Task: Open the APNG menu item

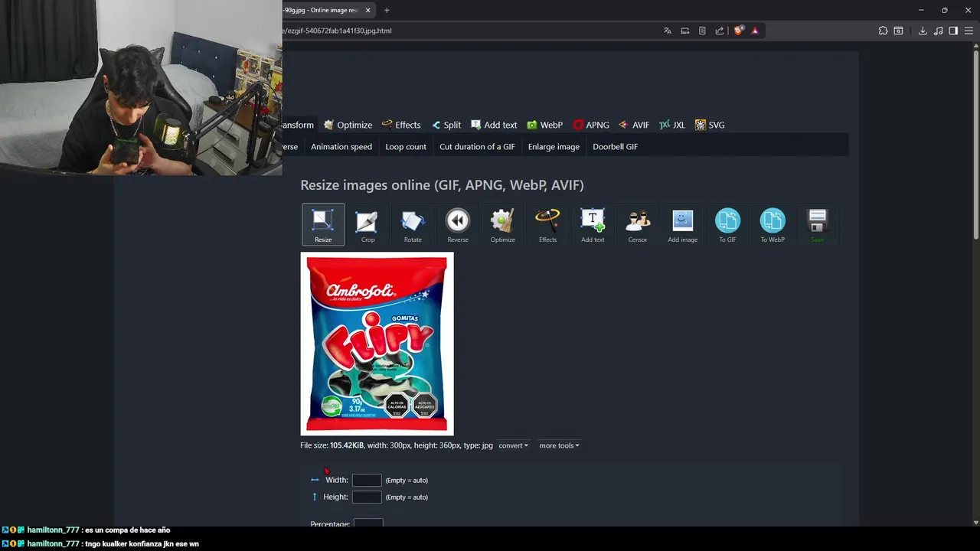Action: click(591, 125)
